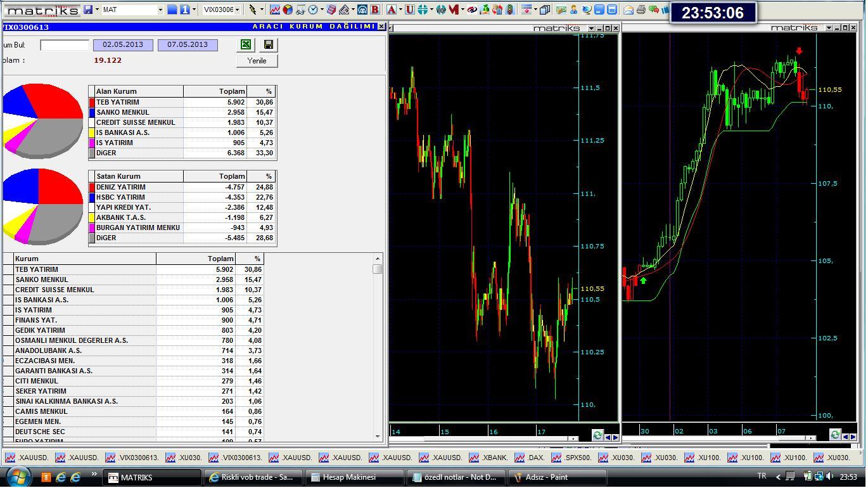Viewport: 868px width, 488px height.
Task: Click the chat bubbles icon
Action: [x=654, y=10]
